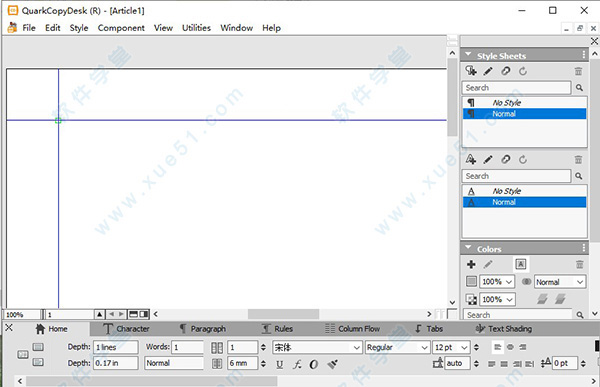Click the document zoom field showing 100%
Screen dimensions: 600x387
pos(22,315)
